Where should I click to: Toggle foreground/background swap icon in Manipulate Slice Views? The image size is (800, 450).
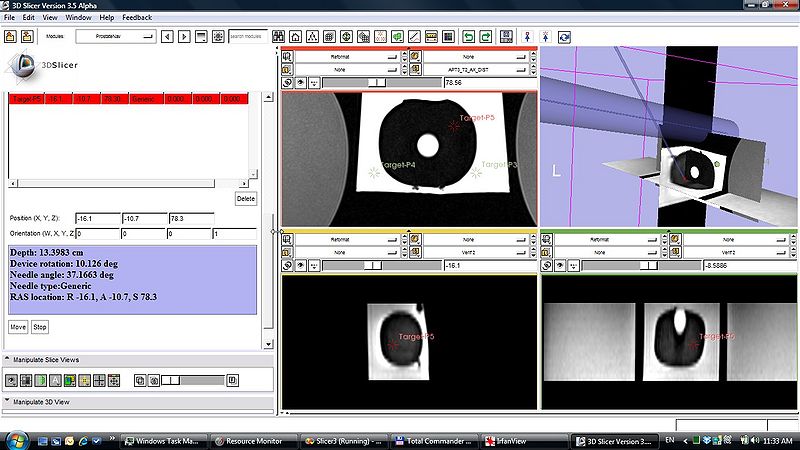(x=233, y=380)
